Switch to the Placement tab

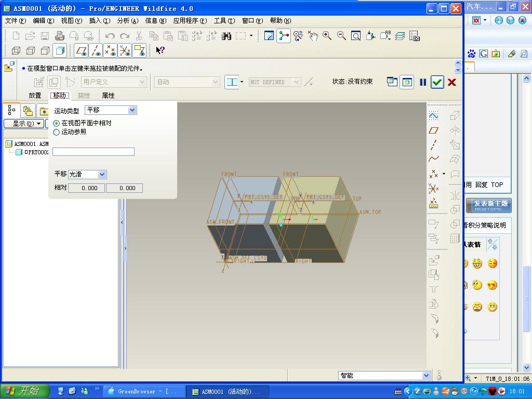coord(35,96)
